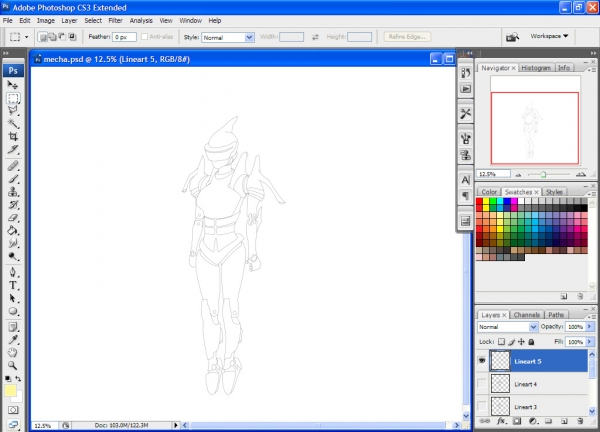Image resolution: width=600 pixels, height=432 pixels.
Task: Select the Type tool
Action: [13, 285]
